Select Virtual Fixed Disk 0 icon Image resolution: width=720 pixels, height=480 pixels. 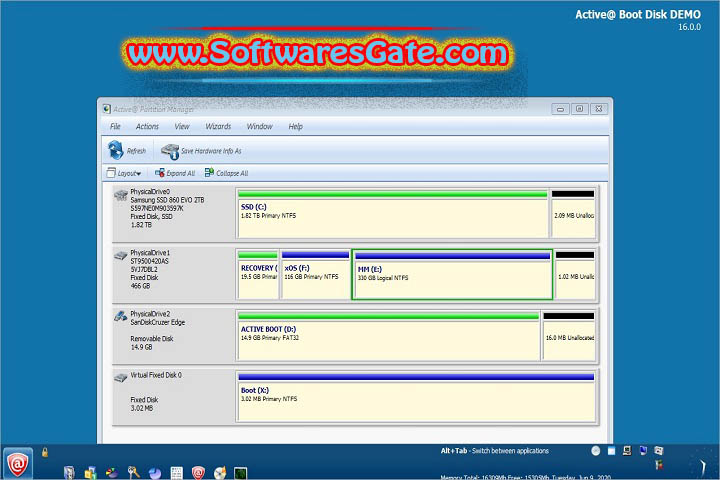[x=120, y=378]
